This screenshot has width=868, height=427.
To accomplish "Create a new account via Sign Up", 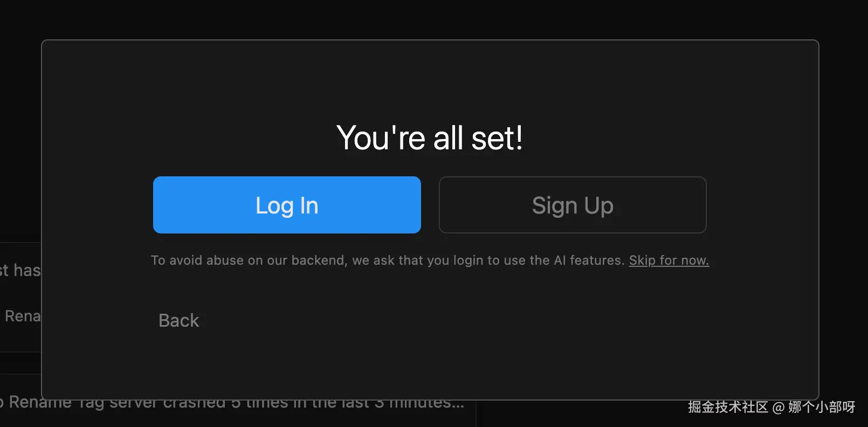I will point(573,205).
